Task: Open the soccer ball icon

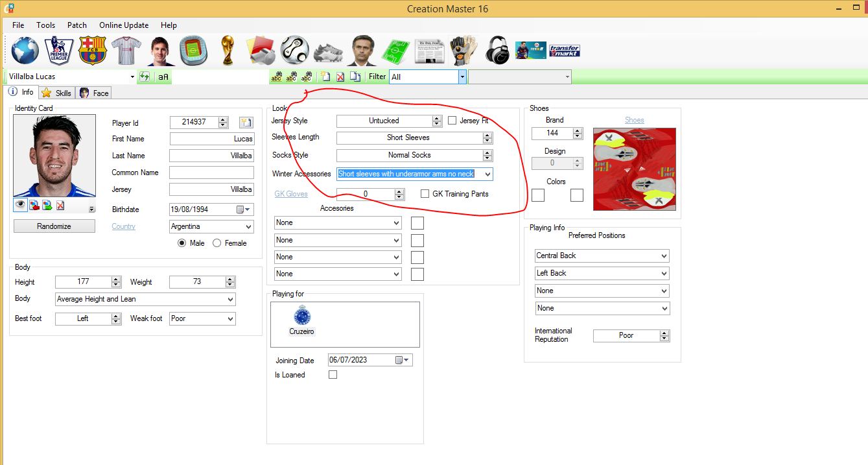Action: click(294, 51)
